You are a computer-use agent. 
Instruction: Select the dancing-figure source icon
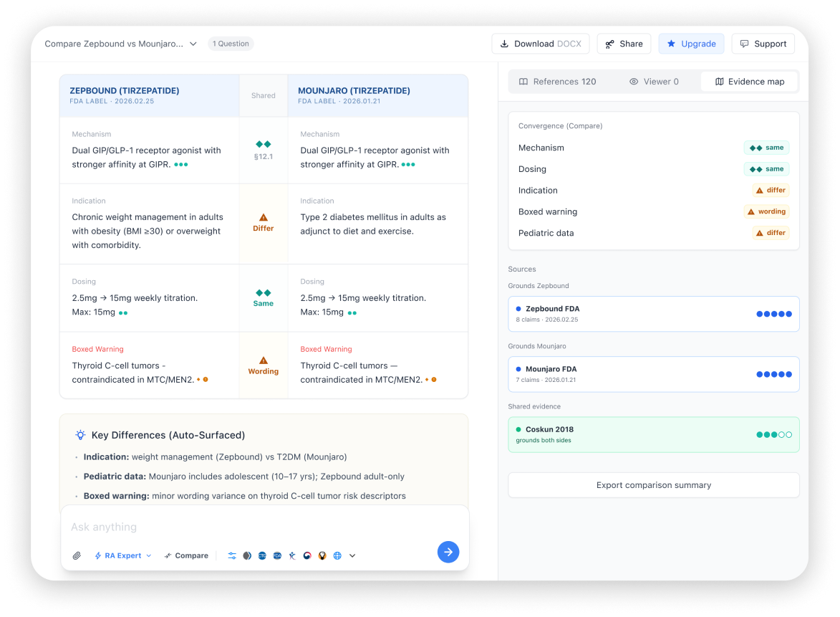(292, 556)
